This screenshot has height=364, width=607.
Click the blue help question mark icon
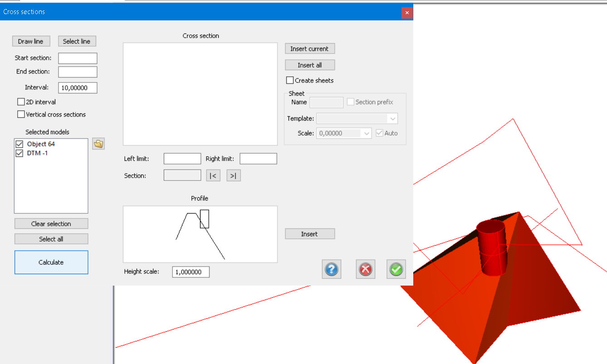click(x=332, y=269)
